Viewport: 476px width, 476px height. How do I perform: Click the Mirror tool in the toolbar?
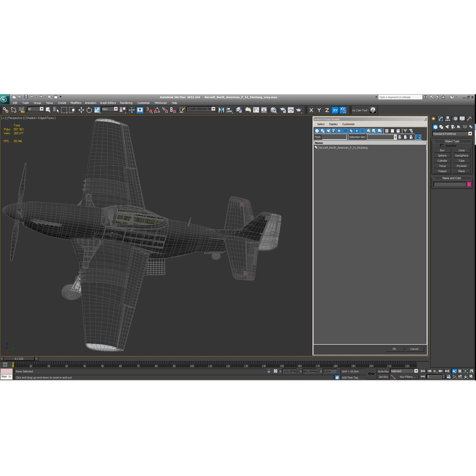221,110
